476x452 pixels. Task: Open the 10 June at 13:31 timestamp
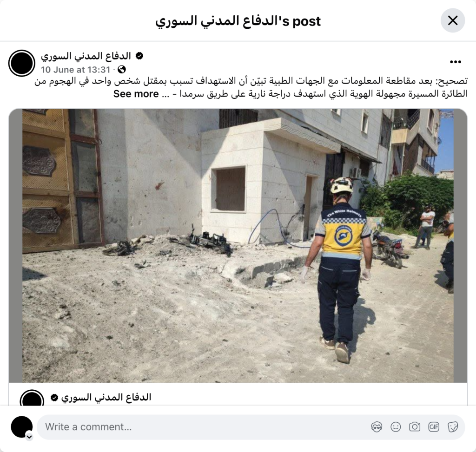tap(76, 70)
